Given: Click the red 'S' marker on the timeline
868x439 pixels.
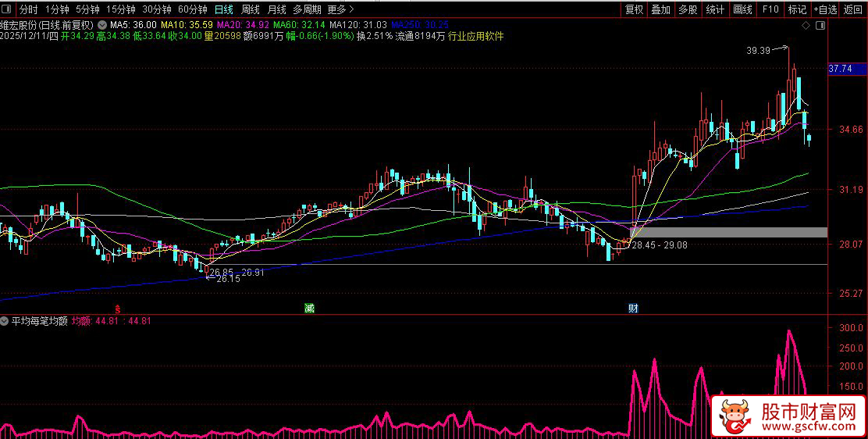Looking at the screenshot, I should pyautogui.click(x=117, y=309).
